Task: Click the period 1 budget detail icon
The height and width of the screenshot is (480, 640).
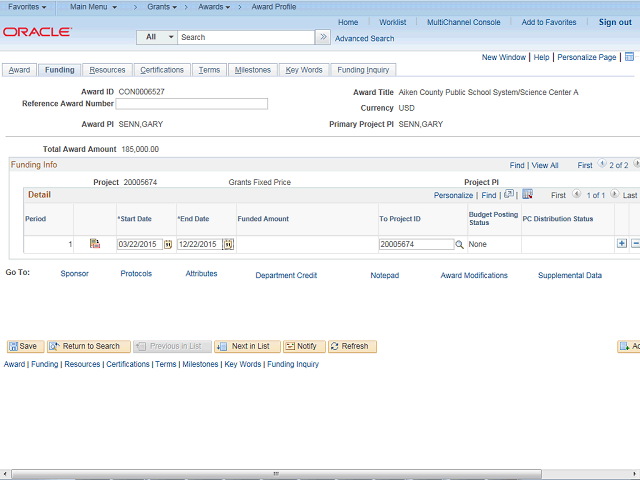Action: pyautogui.click(x=95, y=244)
